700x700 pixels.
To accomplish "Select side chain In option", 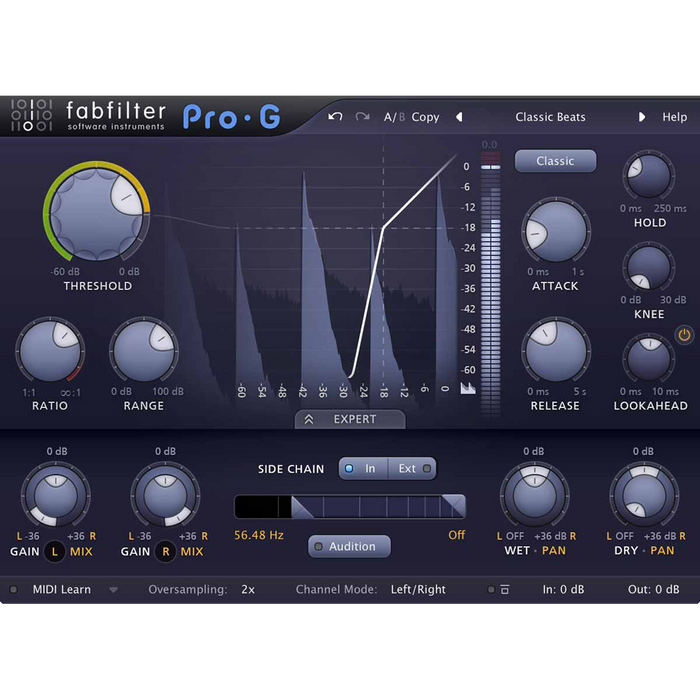I will (x=363, y=468).
